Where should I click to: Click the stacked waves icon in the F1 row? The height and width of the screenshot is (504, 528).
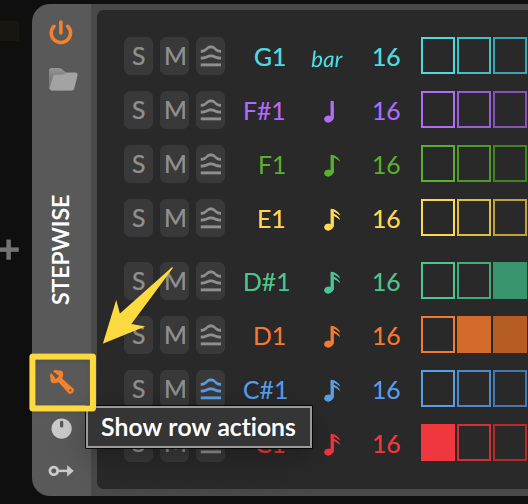click(210, 164)
